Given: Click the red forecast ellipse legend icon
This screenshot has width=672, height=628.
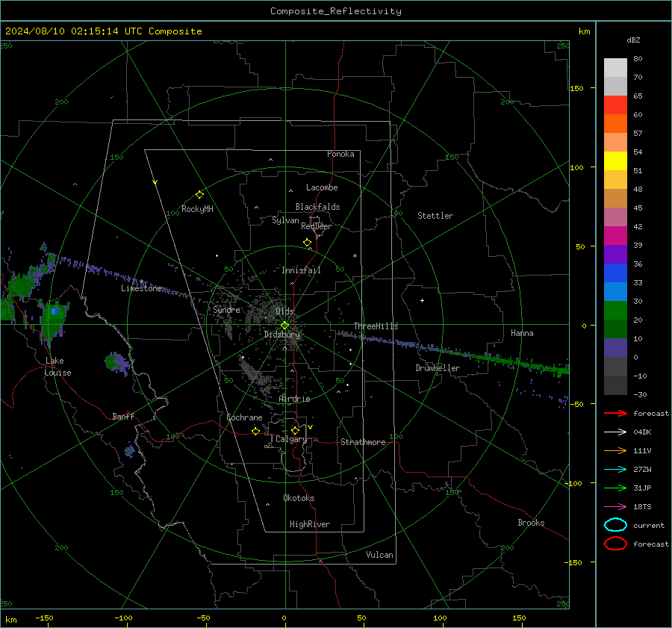Looking at the screenshot, I should 615,544.
